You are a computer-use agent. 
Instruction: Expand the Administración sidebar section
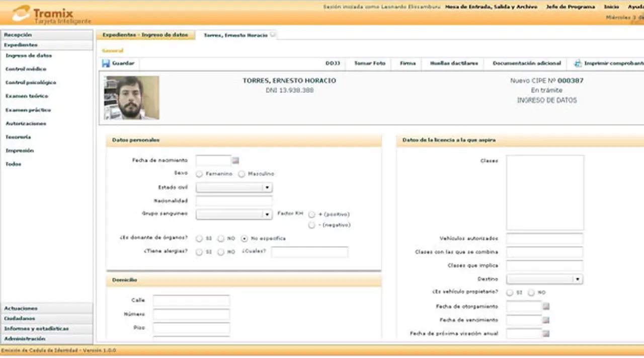coord(46,339)
